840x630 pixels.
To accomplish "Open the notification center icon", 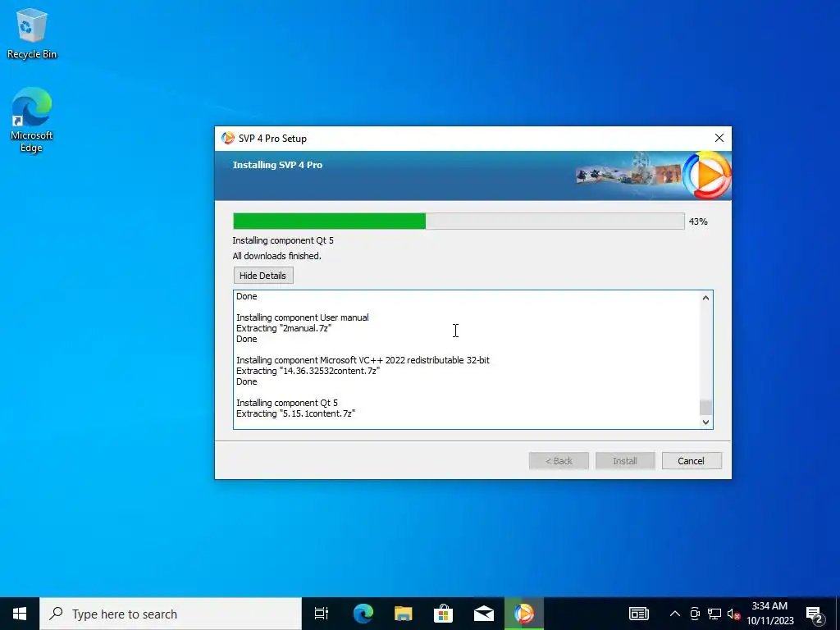I will tap(815, 614).
